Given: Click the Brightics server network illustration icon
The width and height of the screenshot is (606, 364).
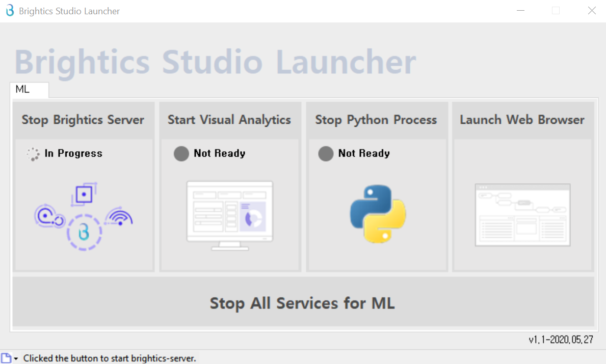Looking at the screenshot, I should [84, 216].
